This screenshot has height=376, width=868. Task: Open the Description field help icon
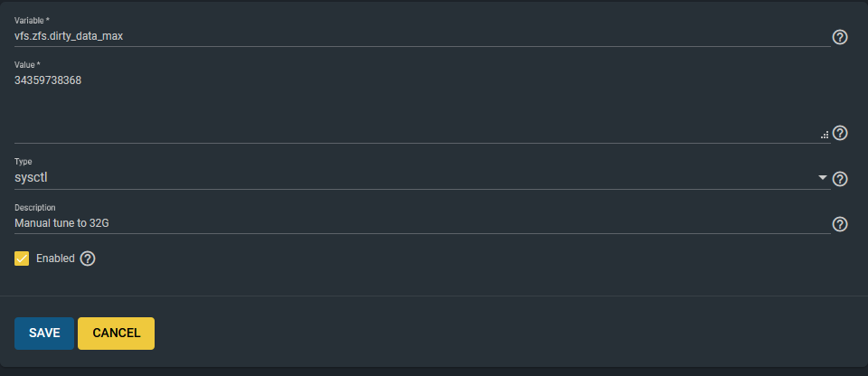click(x=839, y=224)
